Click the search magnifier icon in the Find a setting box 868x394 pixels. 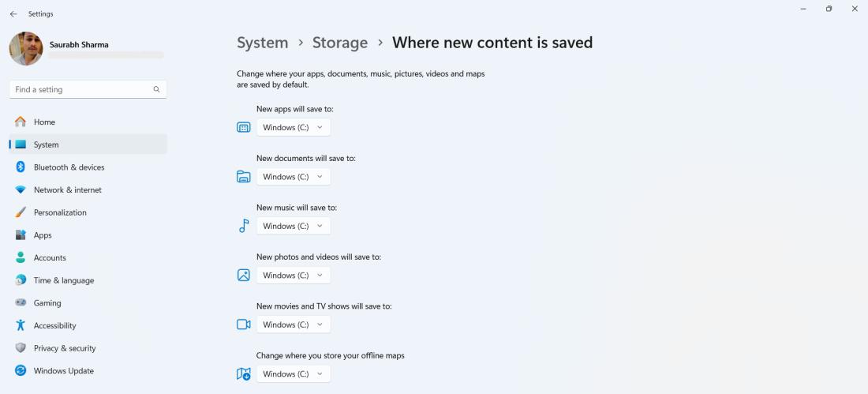(x=157, y=89)
